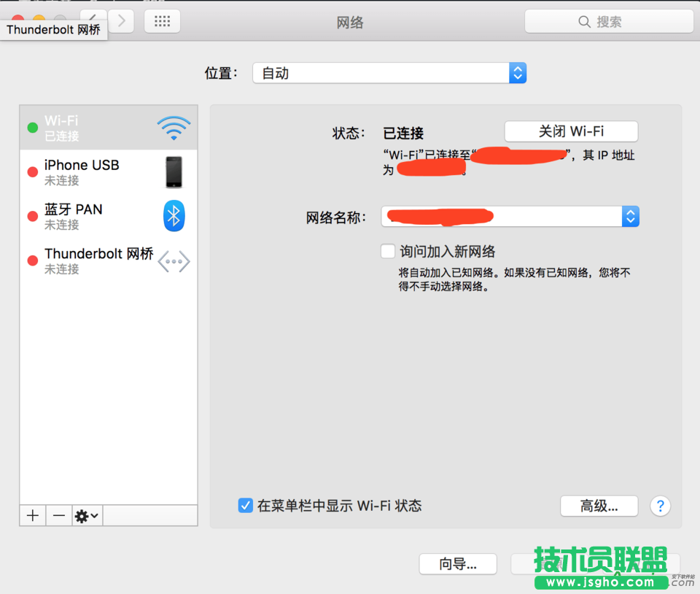Click the iPhone USB phone icon
Viewport: 700px width, 594px height.
[x=174, y=171]
